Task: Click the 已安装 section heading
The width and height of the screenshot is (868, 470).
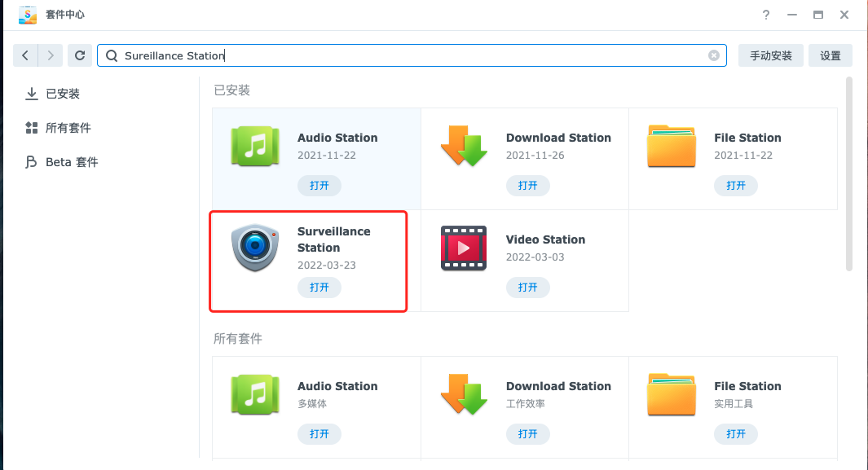Action: pos(232,90)
